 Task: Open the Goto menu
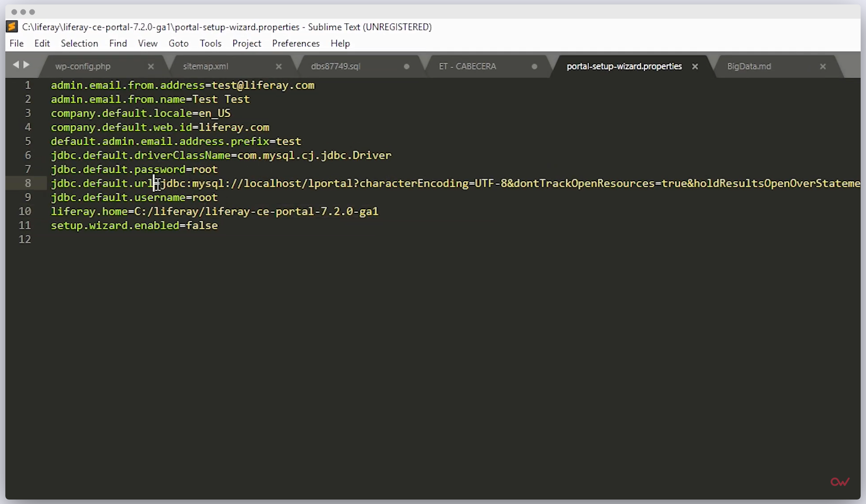pos(178,43)
